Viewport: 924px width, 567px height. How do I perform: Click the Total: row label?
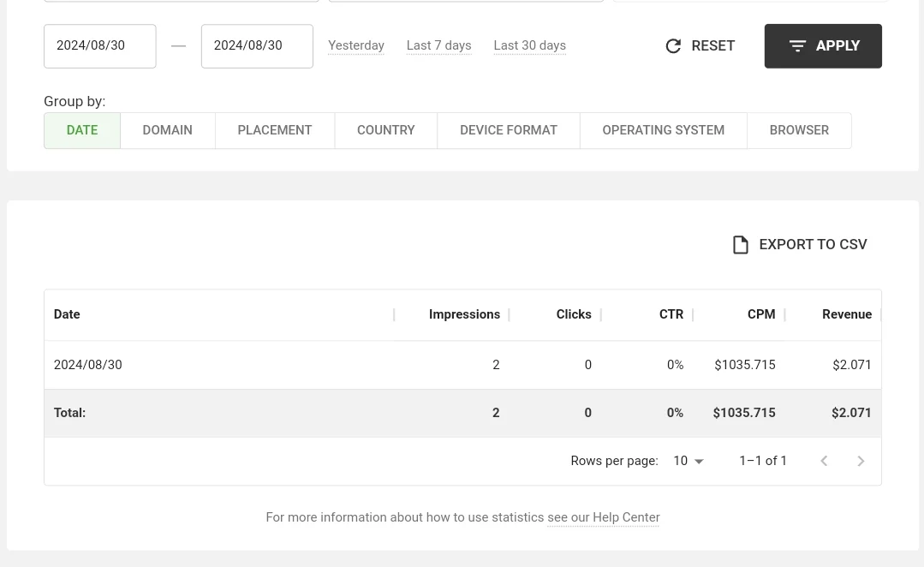tap(69, 413)
